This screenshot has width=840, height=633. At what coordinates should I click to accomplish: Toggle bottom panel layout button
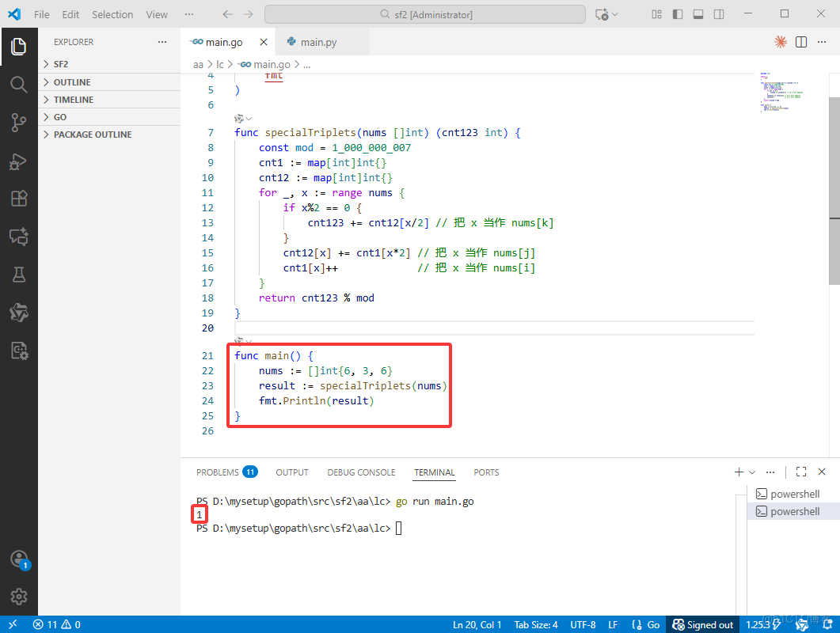(698, 14)
